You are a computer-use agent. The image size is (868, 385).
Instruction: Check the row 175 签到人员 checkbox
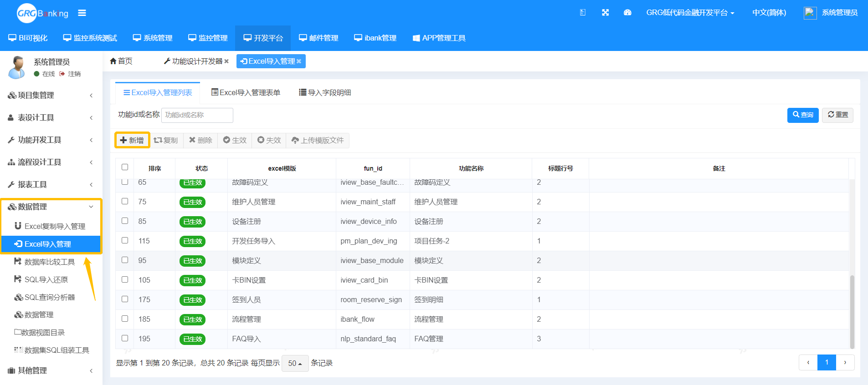[x=125, y=299]
